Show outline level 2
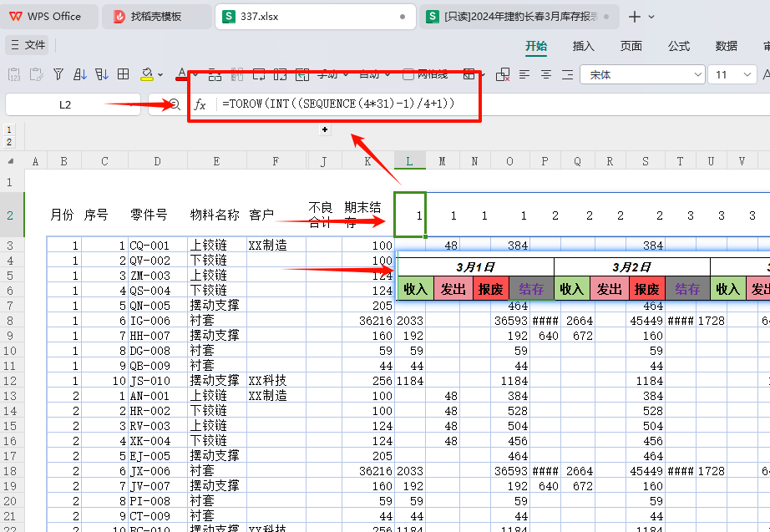Image resolution: width=770 pixels, height=532 pixels. pyautogui.click(x=9, y=142)
